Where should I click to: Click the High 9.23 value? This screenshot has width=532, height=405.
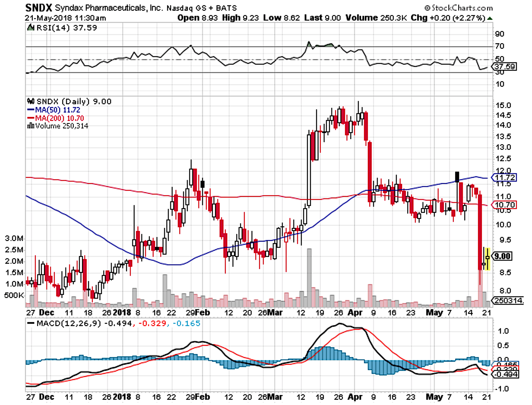tap(241, 18)
